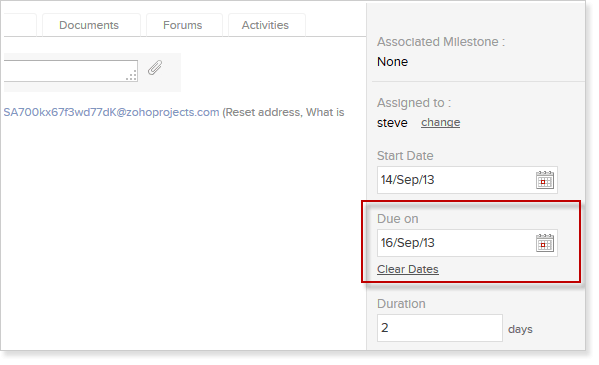Go to the Activities tab

pyautogui.click(x=266, y=25)
